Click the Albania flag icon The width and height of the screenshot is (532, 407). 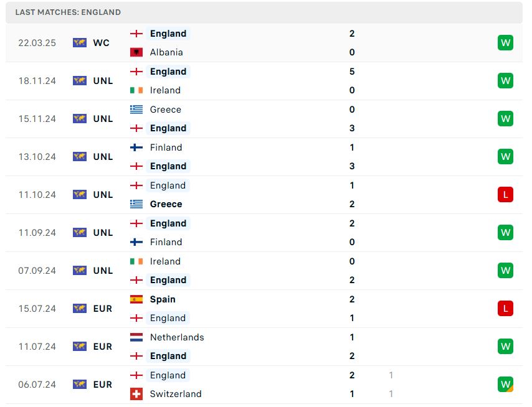[136, 52]
